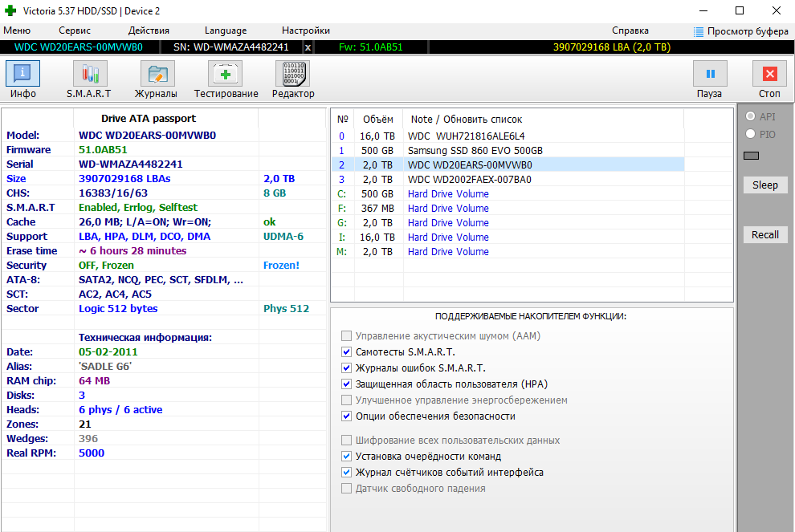Toggle Защищенная область пользователя (HPA) checkbox
Image resolution: width=795 pixels, height=532 pixels.
pyautogui.click(x=347, y=384)
